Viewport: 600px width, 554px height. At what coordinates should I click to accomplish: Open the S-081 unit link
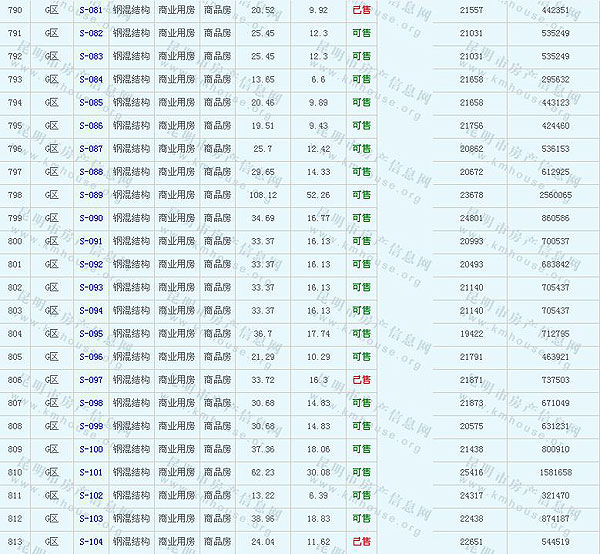(x=90, y=10)
